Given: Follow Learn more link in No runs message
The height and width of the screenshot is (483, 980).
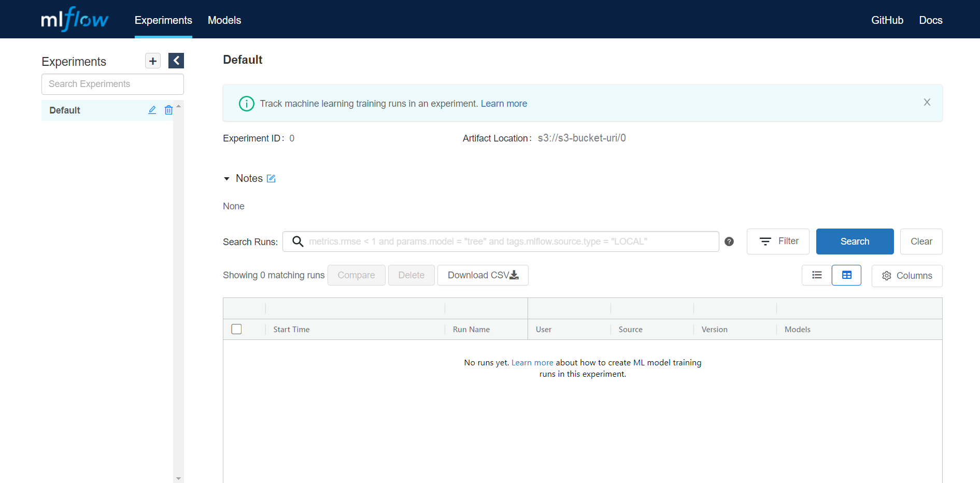Looking at the screenshot, I should tap(532, 363).
